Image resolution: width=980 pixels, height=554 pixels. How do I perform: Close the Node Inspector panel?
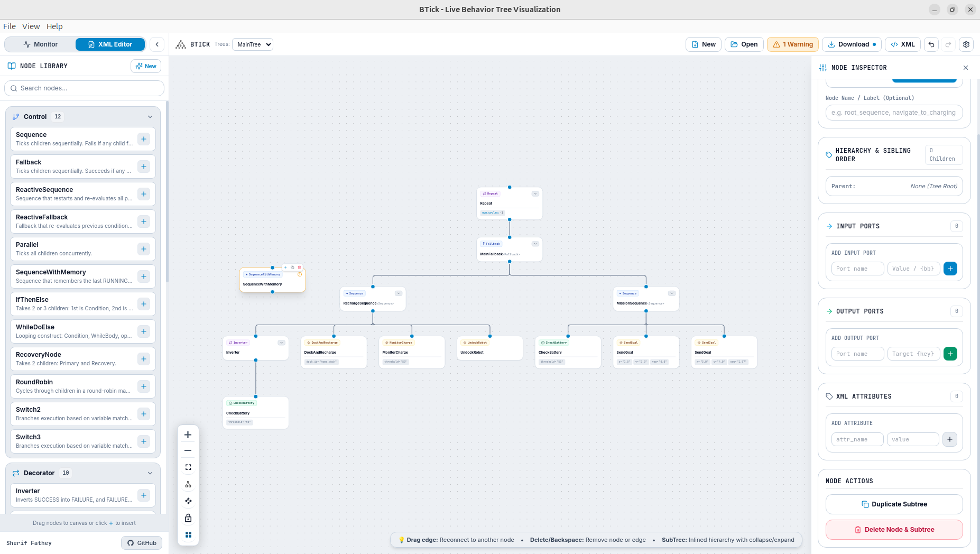pyautogui.click(x=966, y=68)
